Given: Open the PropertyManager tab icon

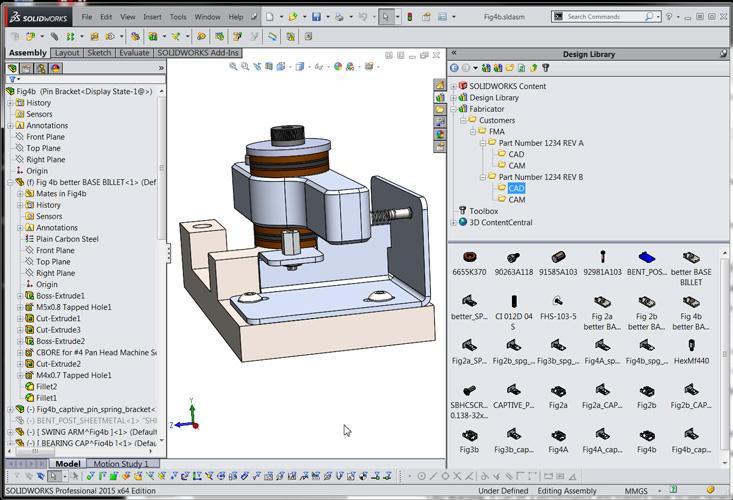Looking at the screenshot, I should tap(27, 68).
